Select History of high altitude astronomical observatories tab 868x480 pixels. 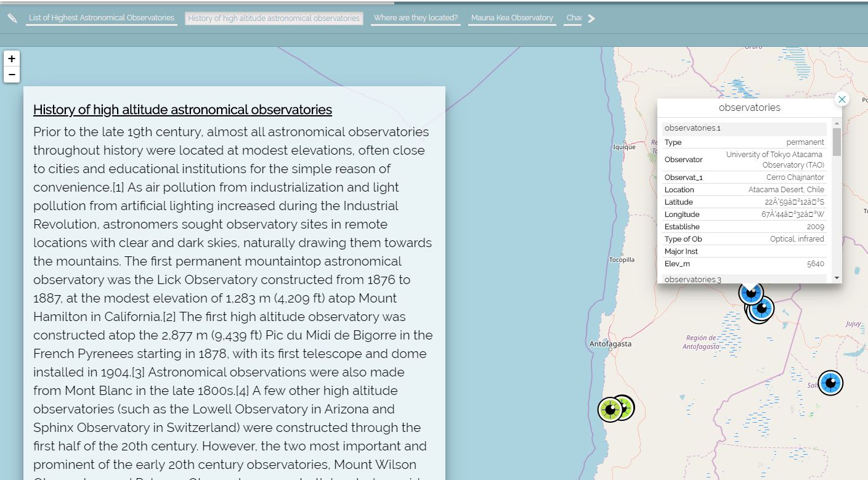point(274,18)
